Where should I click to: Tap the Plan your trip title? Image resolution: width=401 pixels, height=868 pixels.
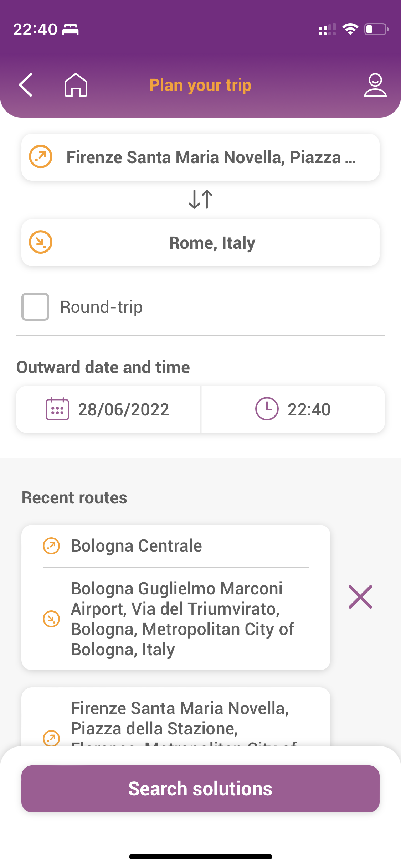(200, 85)
